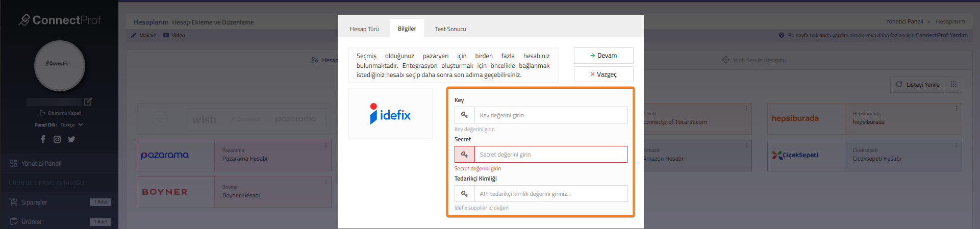Open the Boyner Hesabı card
Viewport: 980px width, 229px height.
click(234, 192)
